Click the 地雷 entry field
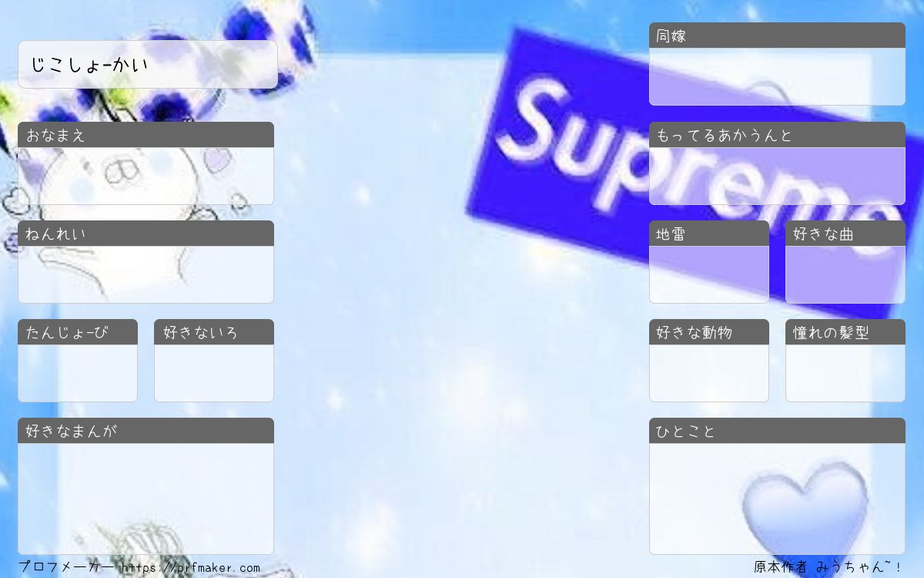Image resolution: width=924 pixels, height=578 pixels. point(709,274)
